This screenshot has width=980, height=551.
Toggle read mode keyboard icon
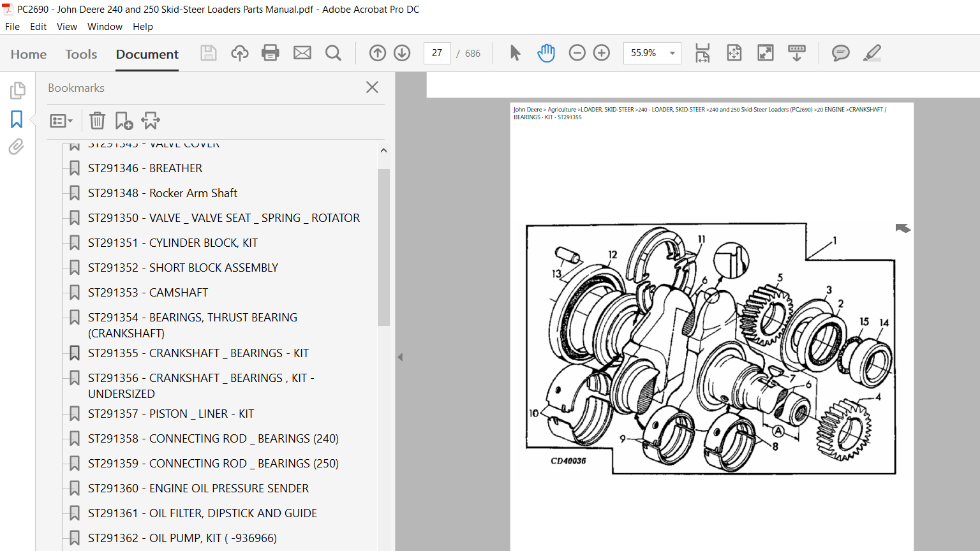(x=797, y=53)
